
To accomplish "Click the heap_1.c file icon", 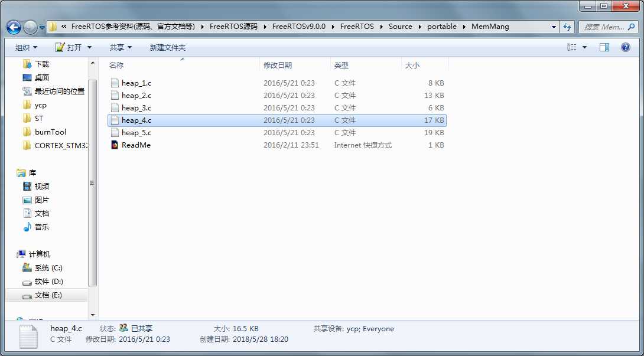I will 115,83.
